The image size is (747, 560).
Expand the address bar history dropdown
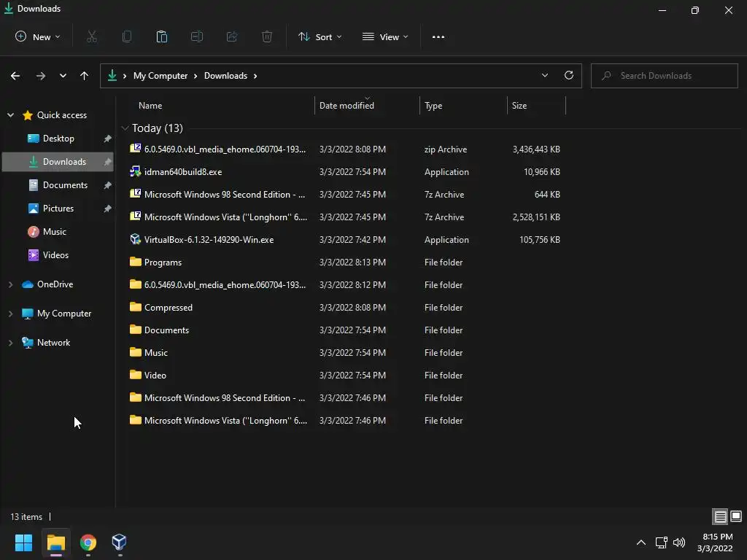(544, 75)
